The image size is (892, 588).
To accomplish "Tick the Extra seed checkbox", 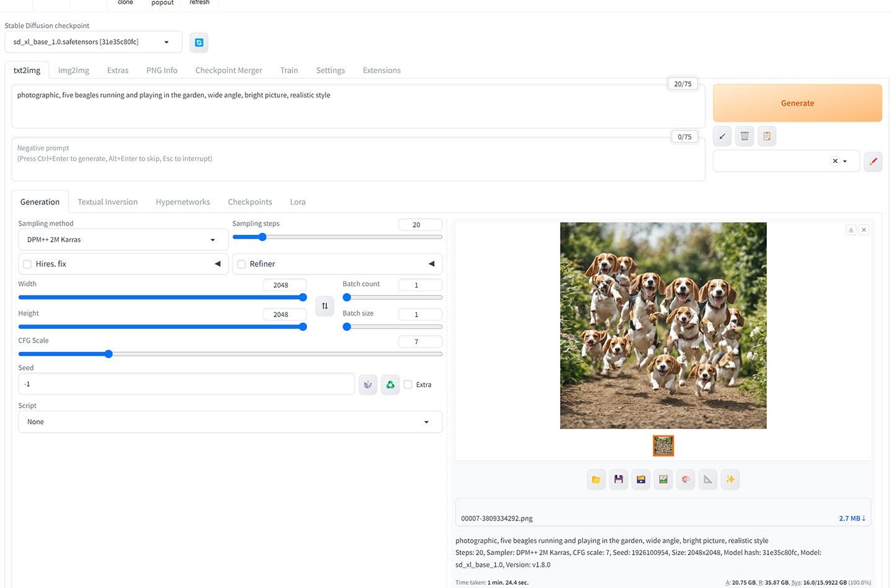I will 408,385.
